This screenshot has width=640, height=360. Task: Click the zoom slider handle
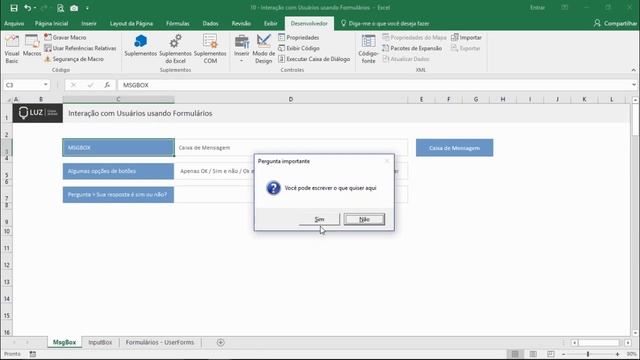coord(588,354)
